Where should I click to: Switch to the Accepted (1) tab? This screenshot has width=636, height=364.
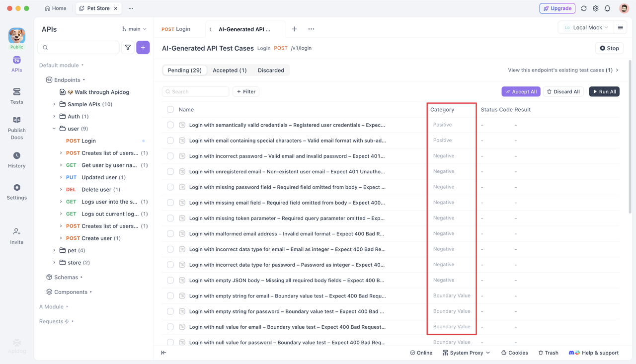230,71
